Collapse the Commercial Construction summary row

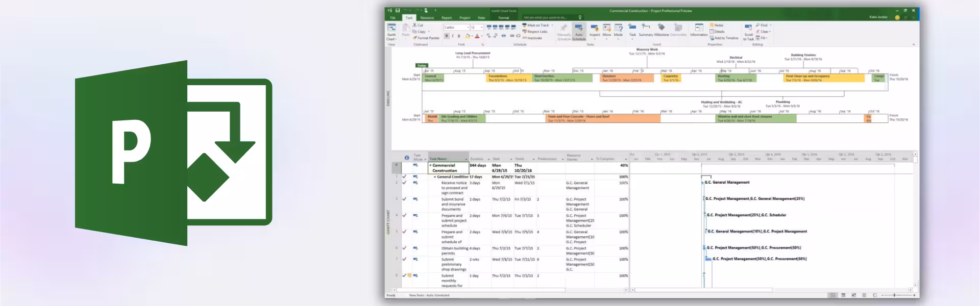[x=430, y=165]
